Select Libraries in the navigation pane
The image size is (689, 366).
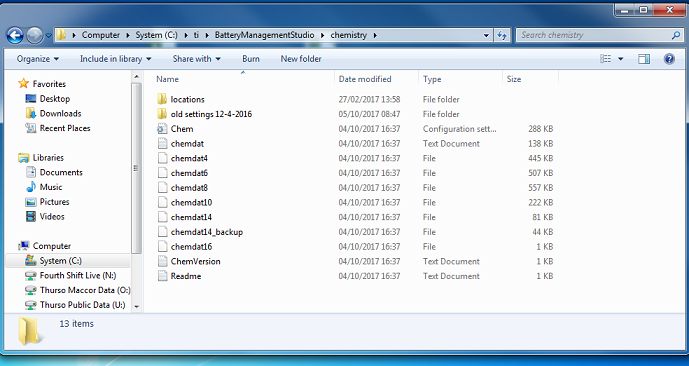pos(48,158)
